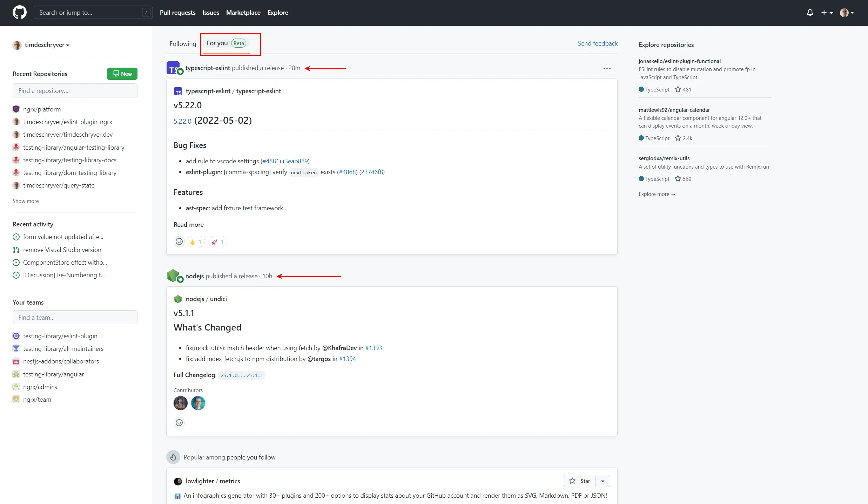Viewport: 868px width, 504px height.
Task: Click the second contributor avatar on undici release
Action: pos(198,403)
